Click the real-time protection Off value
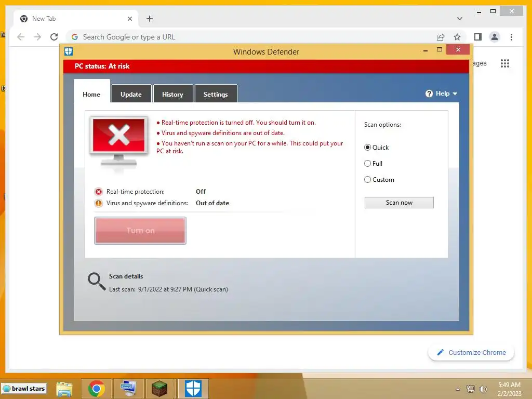Image resolution: width=532 pixels, height=399 pixels. click(x=201, y=192)
